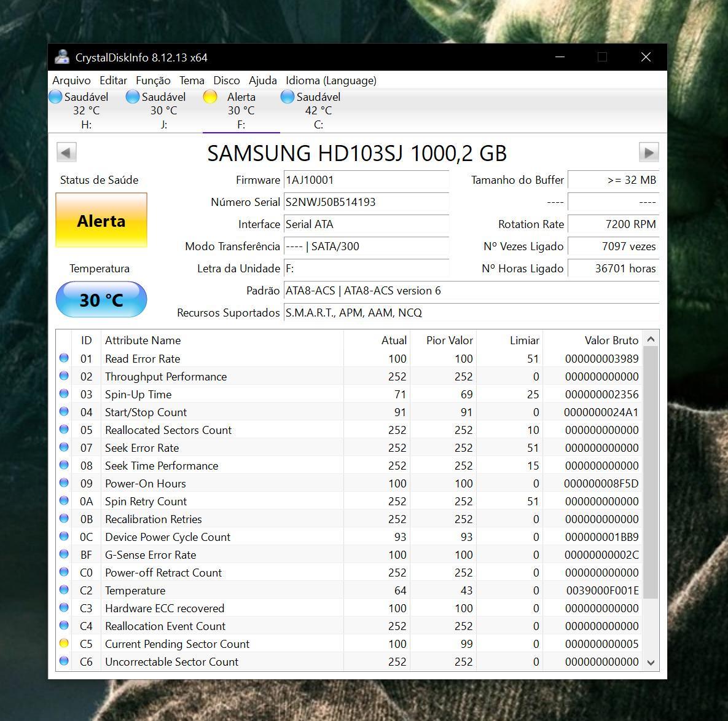The image size is (728, 721).
Task: Click the Status de Saúde label
Action: pos(100,180)
